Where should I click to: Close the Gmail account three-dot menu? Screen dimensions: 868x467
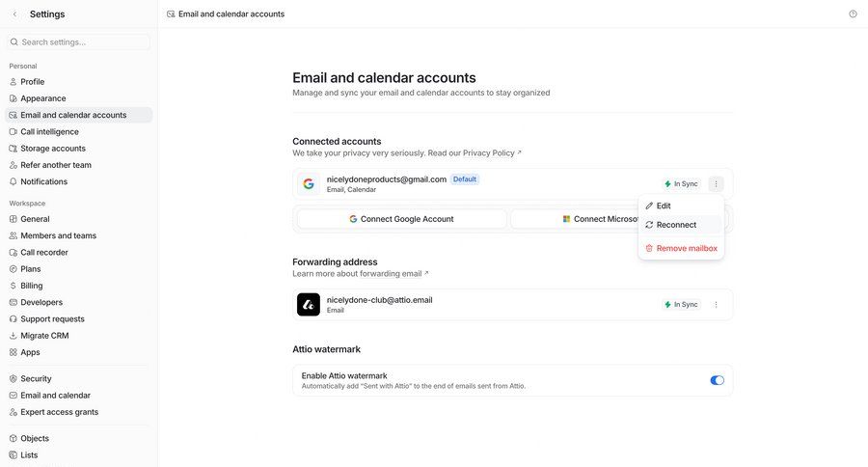point(716,183)
